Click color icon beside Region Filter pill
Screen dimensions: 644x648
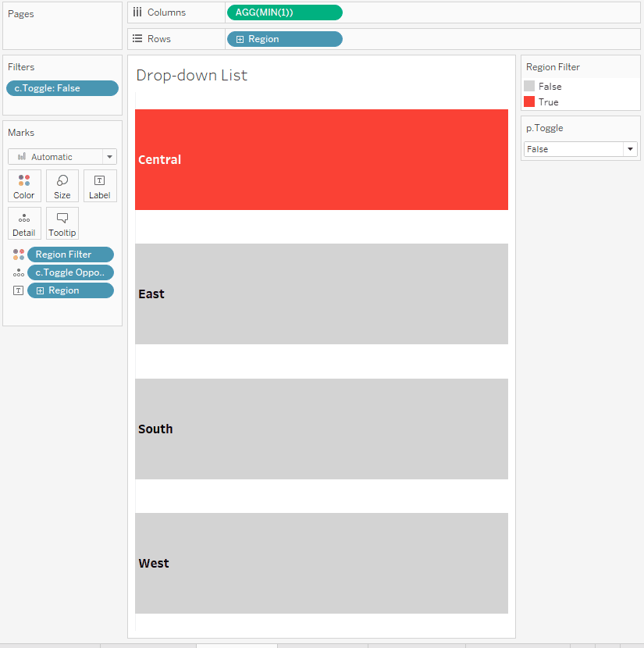pyautogui.click(x=19, y=255)
